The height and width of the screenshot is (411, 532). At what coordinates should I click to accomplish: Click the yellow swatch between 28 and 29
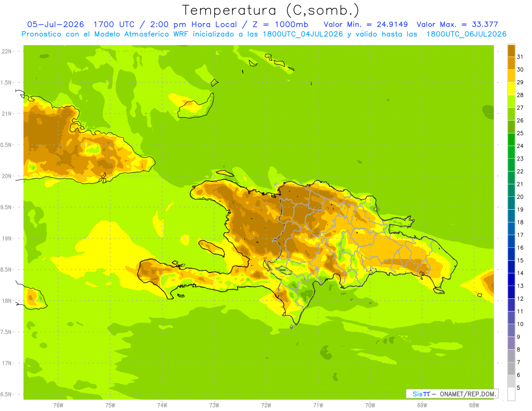point(511,89)
